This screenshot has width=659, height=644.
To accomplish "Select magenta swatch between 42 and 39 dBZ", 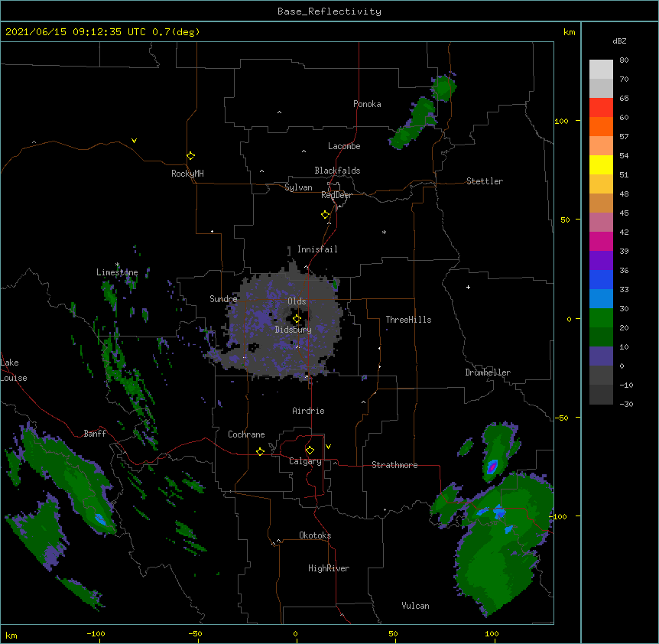I will pyautogui.click(x=601, y=241).
